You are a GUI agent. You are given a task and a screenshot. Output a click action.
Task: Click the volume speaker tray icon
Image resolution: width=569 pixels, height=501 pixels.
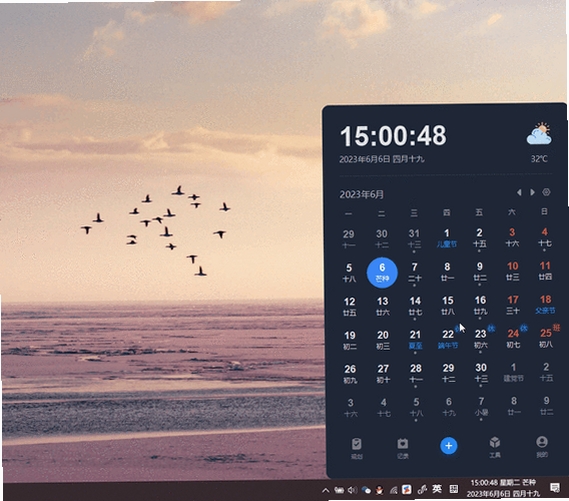click(352, 490)
